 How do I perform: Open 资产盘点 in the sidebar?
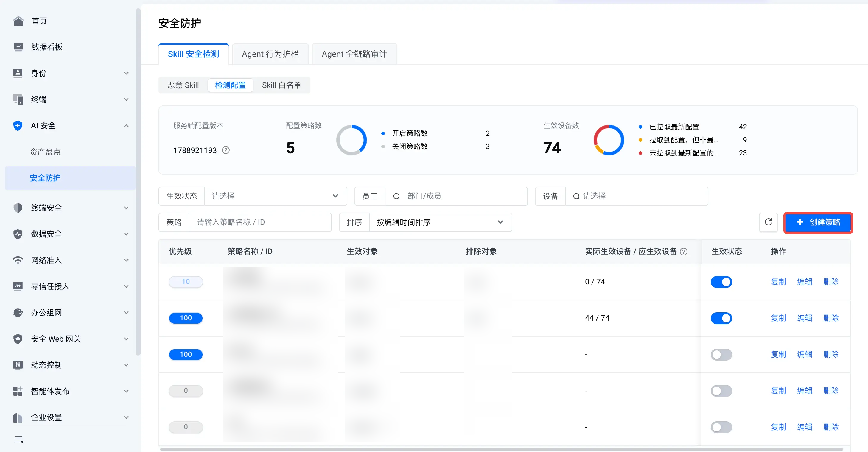[45, 152]
